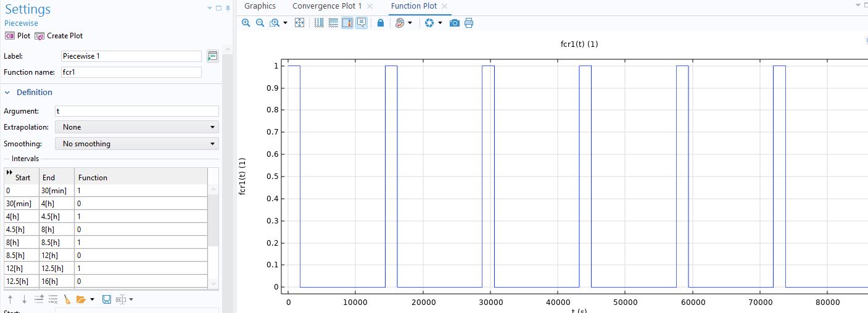Click the Zoom In magnifier icon
Screen dimensions: 868x313
[246, 23]
